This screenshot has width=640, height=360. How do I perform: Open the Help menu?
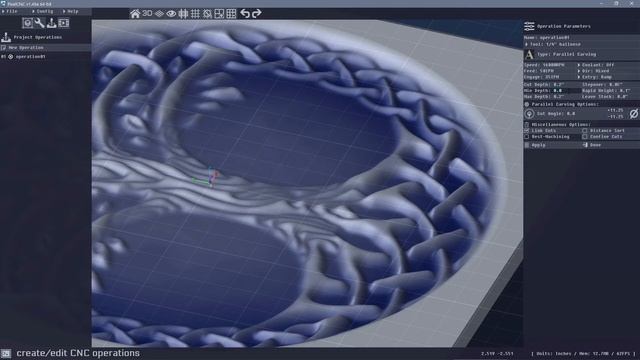pos(71,11)
